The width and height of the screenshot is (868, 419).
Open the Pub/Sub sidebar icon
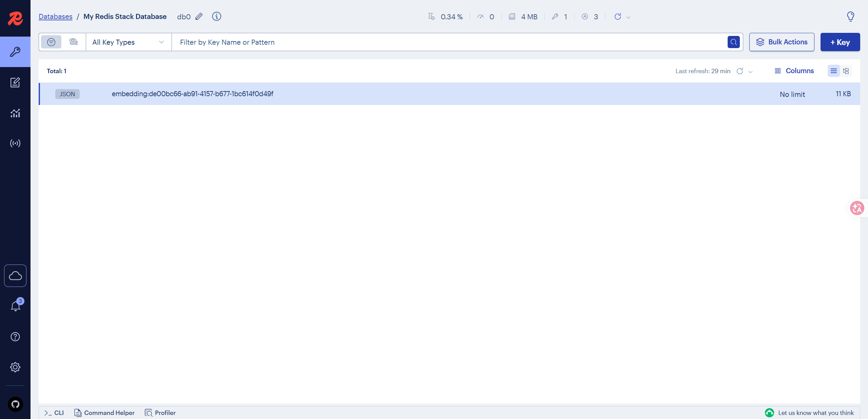[x=15, y=143]
